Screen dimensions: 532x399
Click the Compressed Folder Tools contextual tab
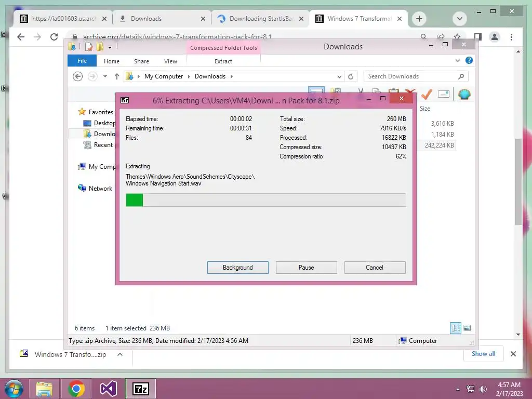(223, 48)
